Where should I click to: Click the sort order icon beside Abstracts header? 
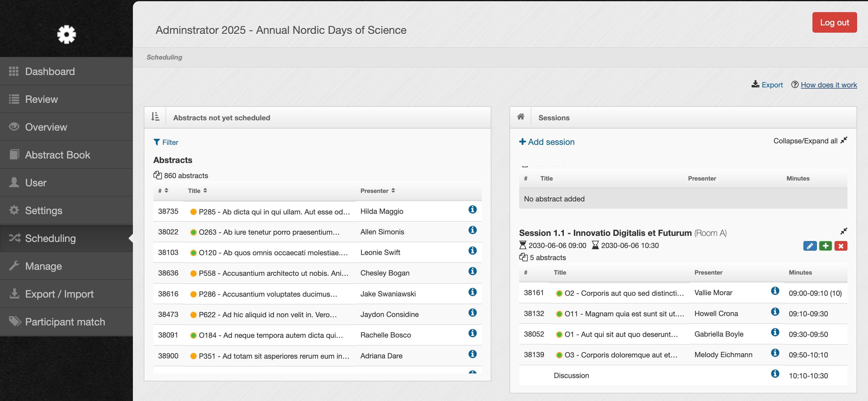point(155,117)
